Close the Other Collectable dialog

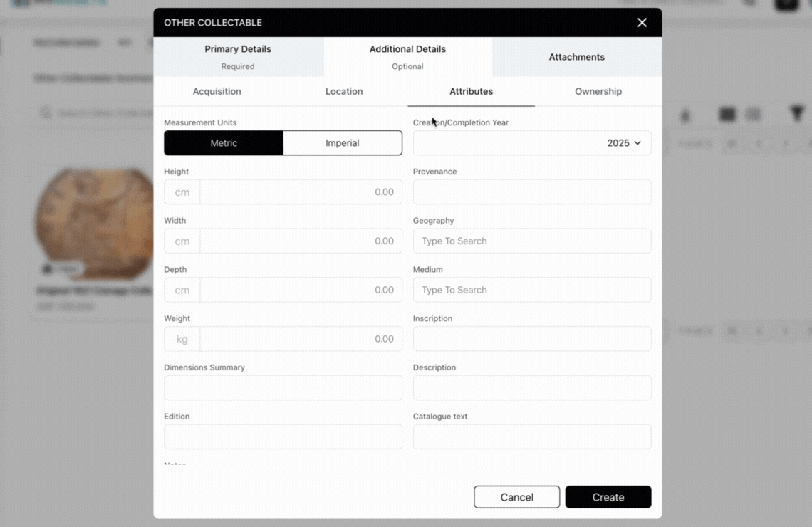tap(642, 23)
